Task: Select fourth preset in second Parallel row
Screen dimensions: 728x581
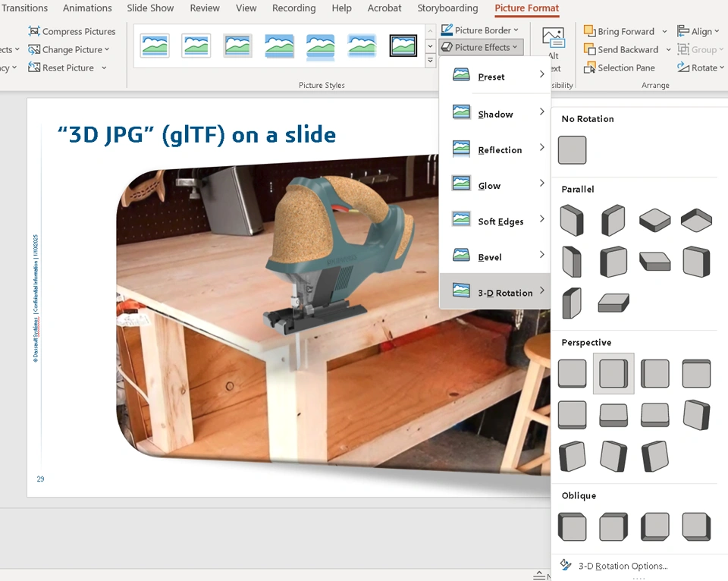Action: pos(696,262)
